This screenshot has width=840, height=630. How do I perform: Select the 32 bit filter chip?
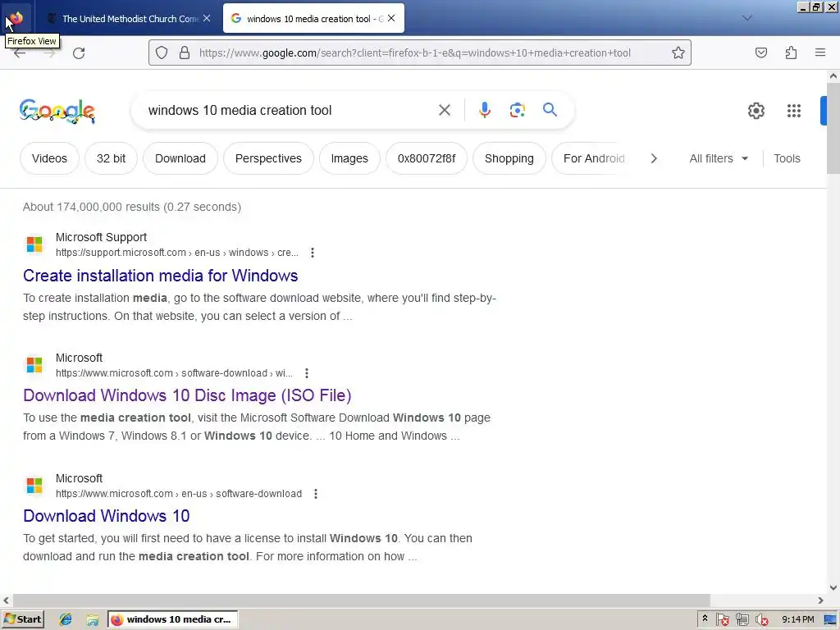point(111,158)
